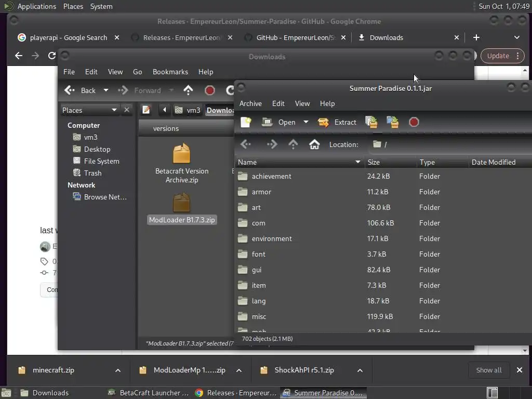
Task: Select ModLoader B1.7.3.zip file icon
Action: 181,203
